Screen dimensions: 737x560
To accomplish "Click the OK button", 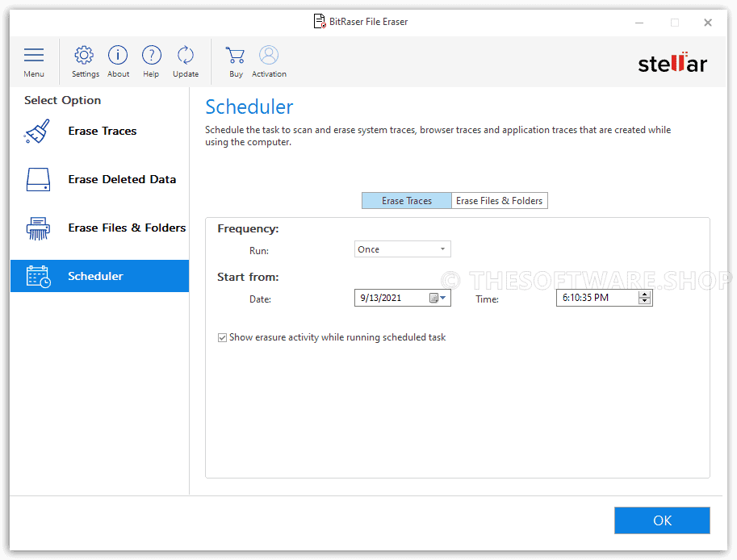I will (x=662, y=520).
